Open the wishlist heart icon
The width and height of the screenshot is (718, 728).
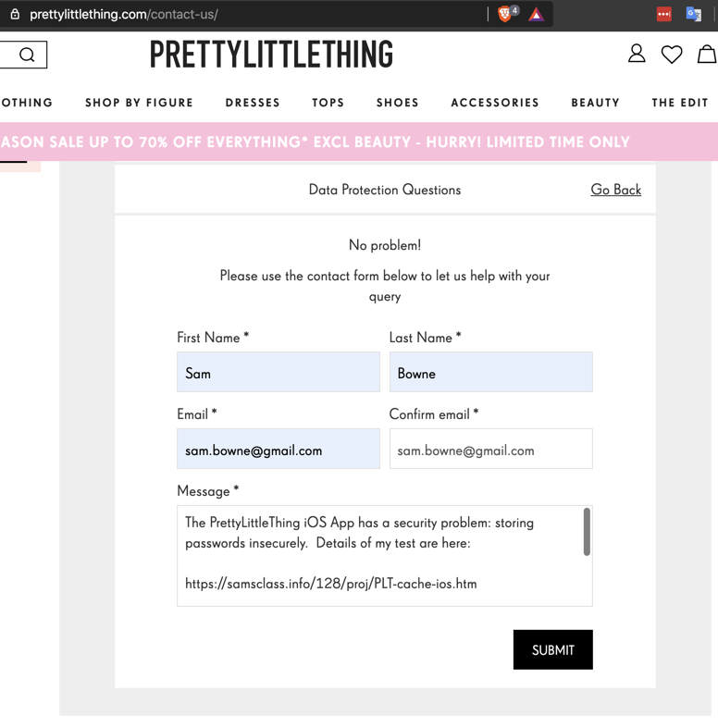point(672,55)
